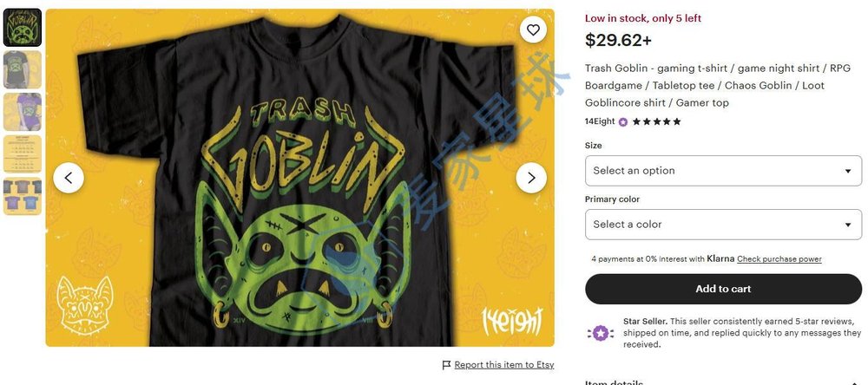
Task: Favorite this item with the heart icon
Action: [x=533, y=30]
